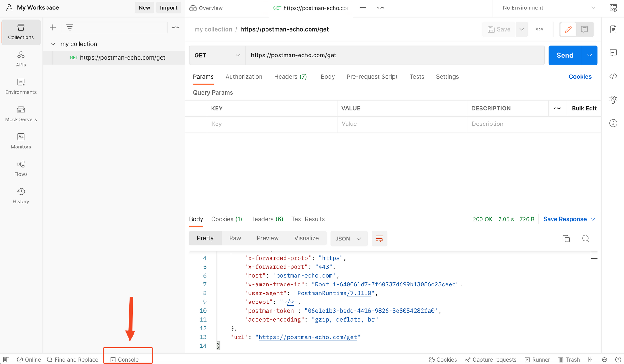Search the response with magnifier icon
This screenshot has height=364, width=624.
coord(586,239)
